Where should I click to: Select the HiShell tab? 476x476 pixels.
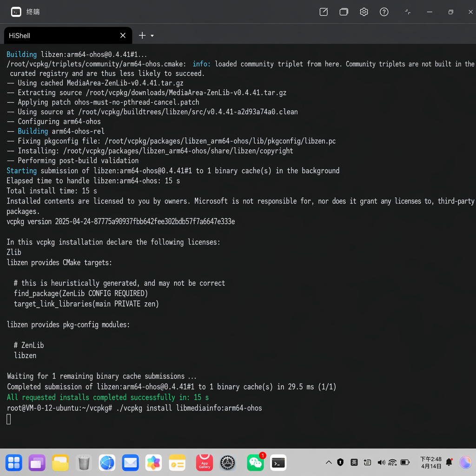pyautogui.click(x=68, y=35)
